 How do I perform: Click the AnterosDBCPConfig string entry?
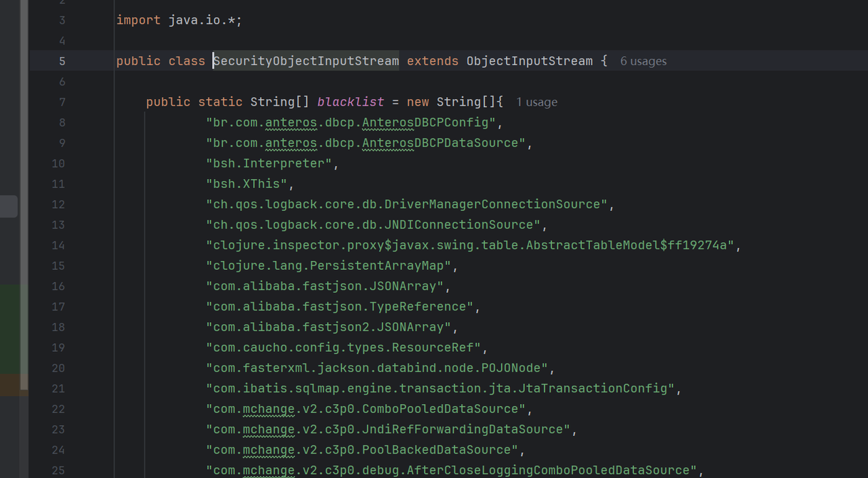(351, 123)
